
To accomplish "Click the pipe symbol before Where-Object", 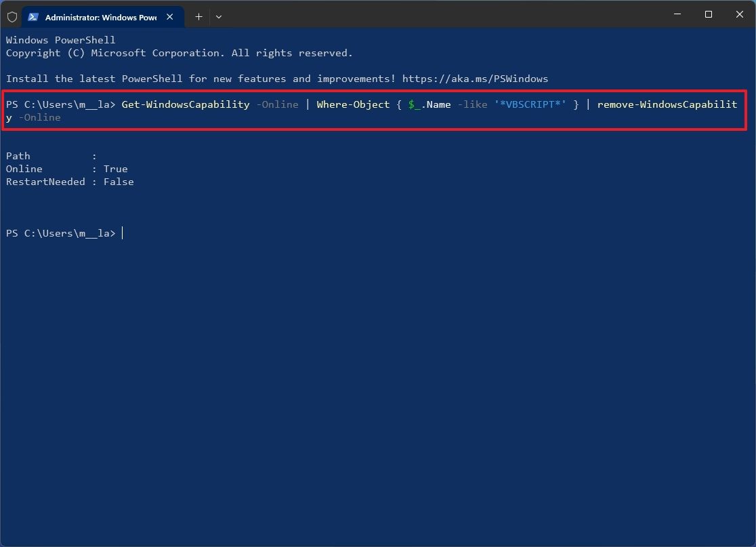I will [x=306, y=104].
